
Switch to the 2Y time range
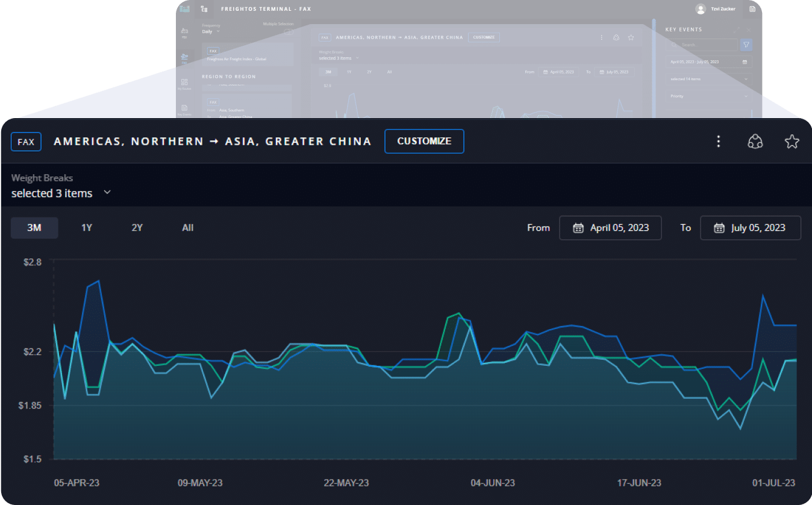pyautogui.click(x=137, y=228)
